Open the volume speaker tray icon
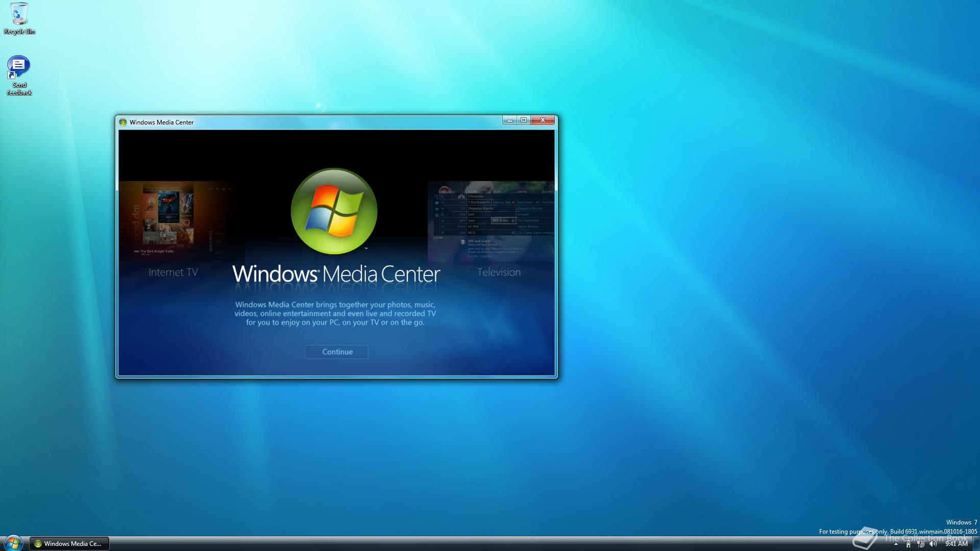 (x=933, y=544)
